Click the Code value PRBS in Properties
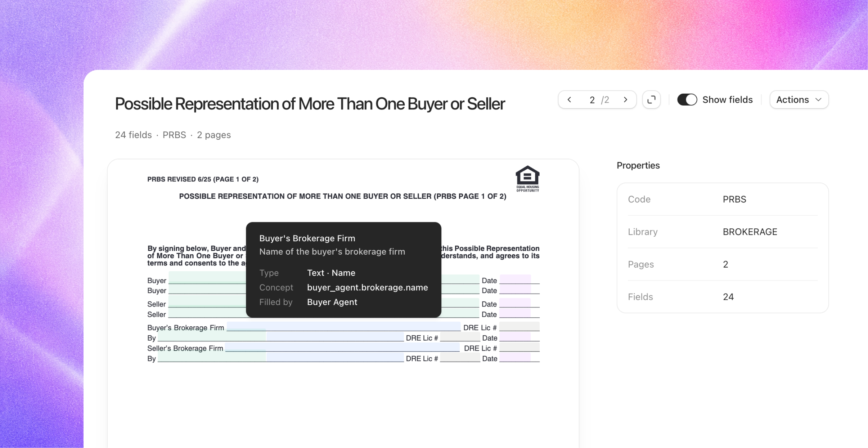 click(x=734, y=199)
